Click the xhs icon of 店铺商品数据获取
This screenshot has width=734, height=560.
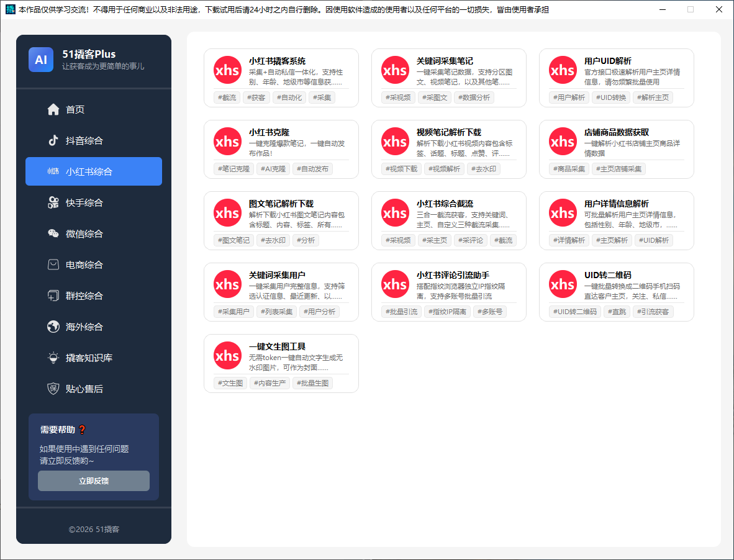click(x=562, y=142)
